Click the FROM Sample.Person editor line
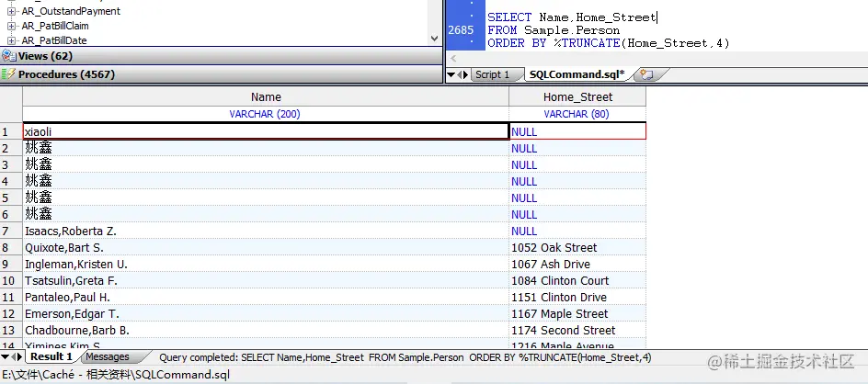Viewport: 868px width, 384px height. (554, 30)
